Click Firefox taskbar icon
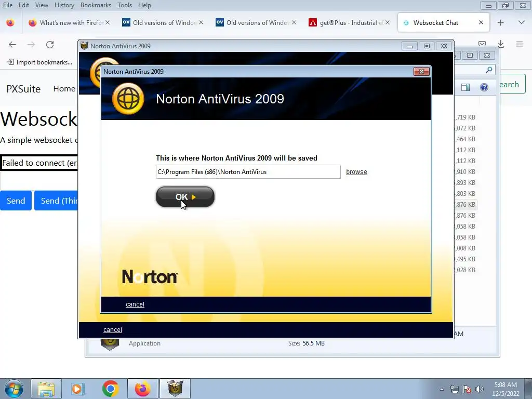The height and width of the screenshot is (399, 532). 142,389
